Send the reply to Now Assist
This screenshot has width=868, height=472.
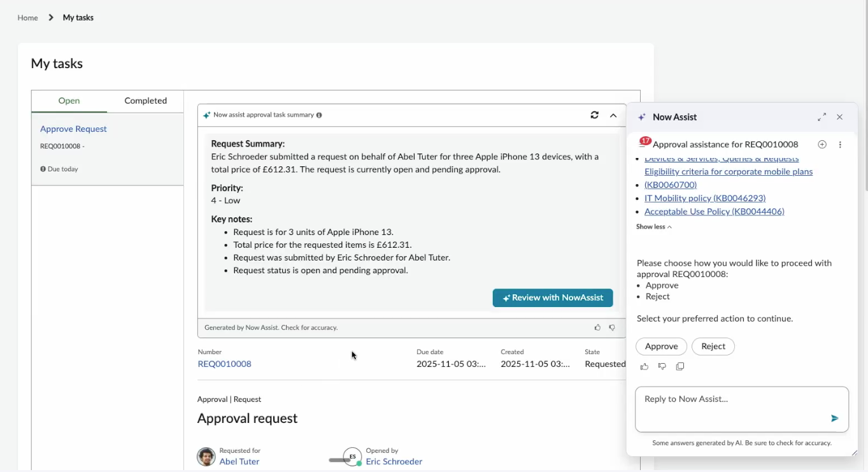(834, 418)
